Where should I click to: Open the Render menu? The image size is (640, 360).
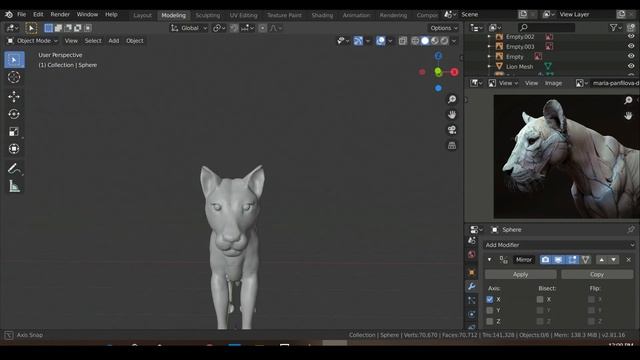point(60,14)
